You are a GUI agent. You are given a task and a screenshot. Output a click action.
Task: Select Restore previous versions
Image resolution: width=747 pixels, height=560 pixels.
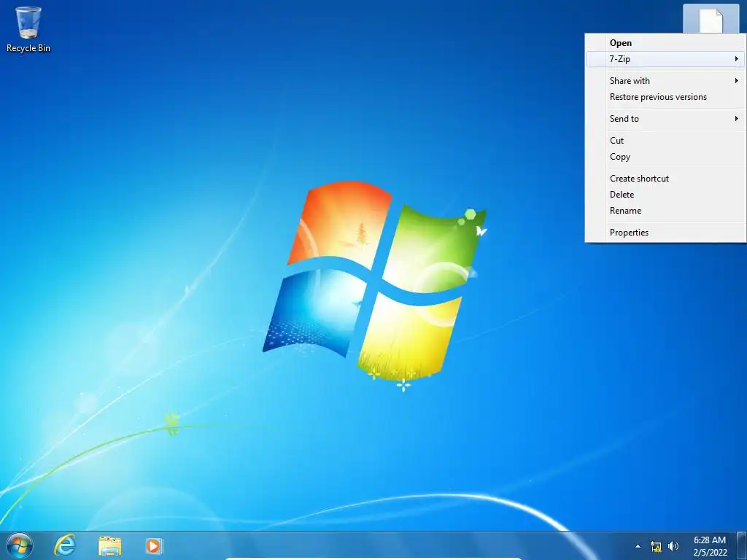click(666, 97)
